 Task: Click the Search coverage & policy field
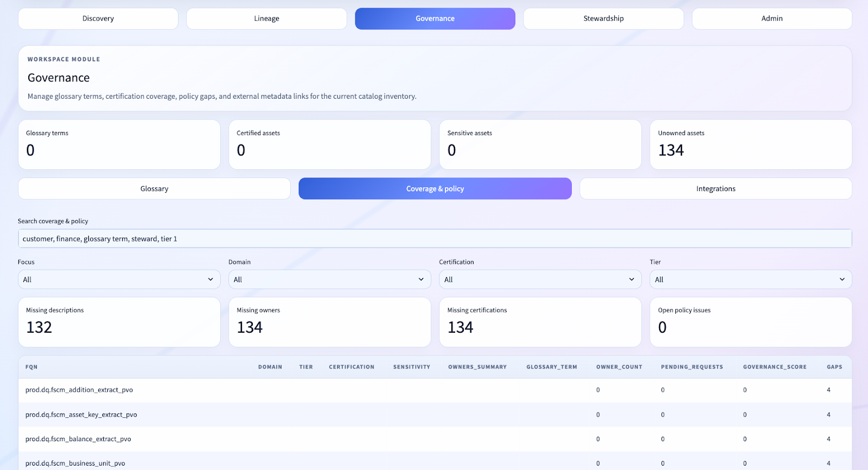click(434, 239)
